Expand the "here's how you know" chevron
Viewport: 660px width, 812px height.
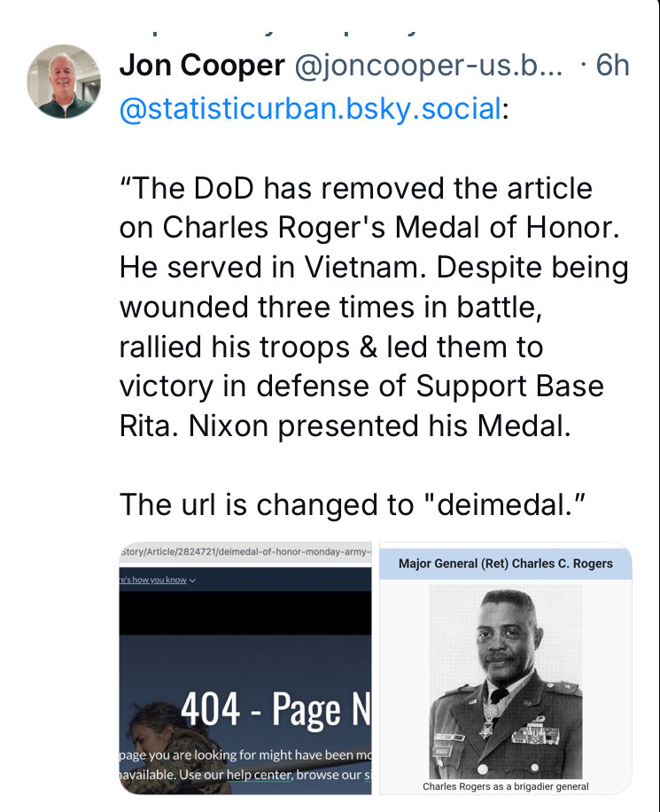point(193,581)
